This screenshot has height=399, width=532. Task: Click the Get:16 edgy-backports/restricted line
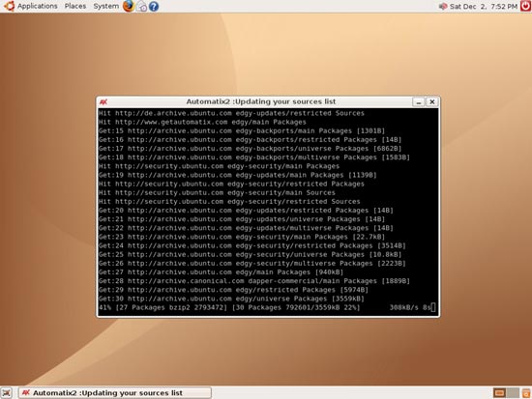tap(251, 140)
